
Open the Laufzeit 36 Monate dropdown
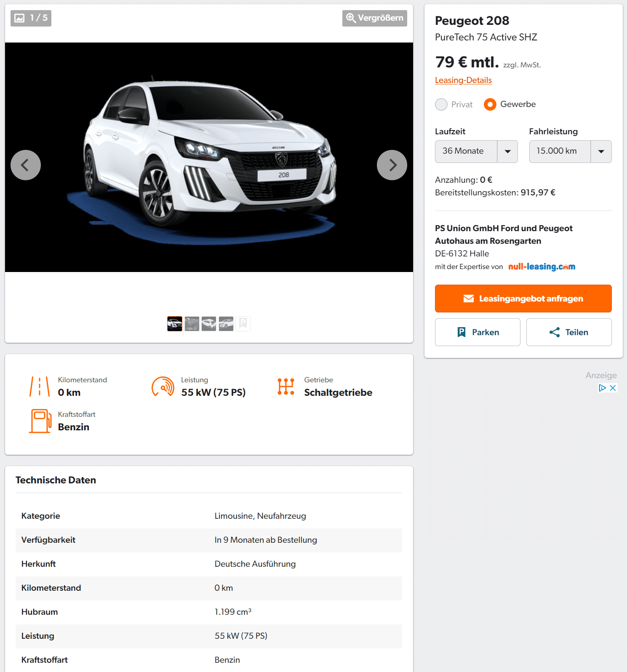pos(476,152)
